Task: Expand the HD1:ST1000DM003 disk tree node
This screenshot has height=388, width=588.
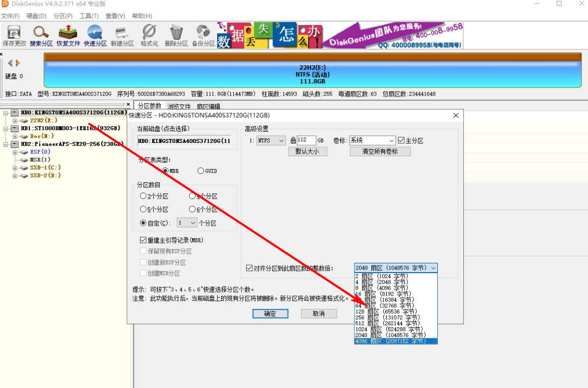Action: tap(6, 129)
